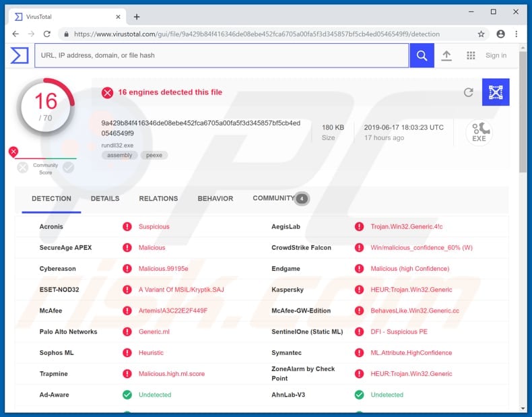Click the Sophos ML Heuristic result
This screenshot has height=417, width=532.
click(x=151, y=353)
